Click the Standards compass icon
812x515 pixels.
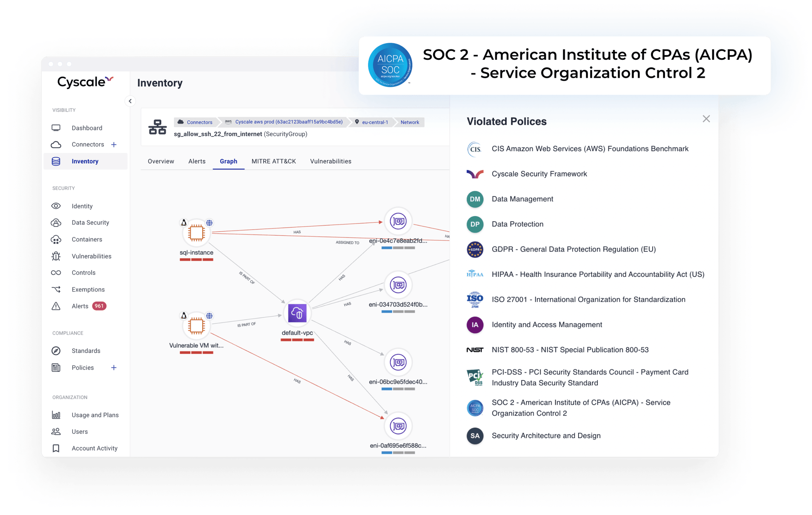pyautogui.click(x=56, y=351)
